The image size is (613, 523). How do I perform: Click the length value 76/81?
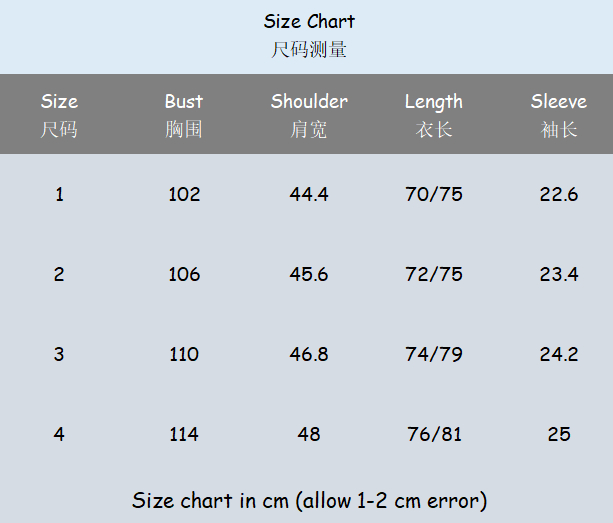click(x=433, y=434)
